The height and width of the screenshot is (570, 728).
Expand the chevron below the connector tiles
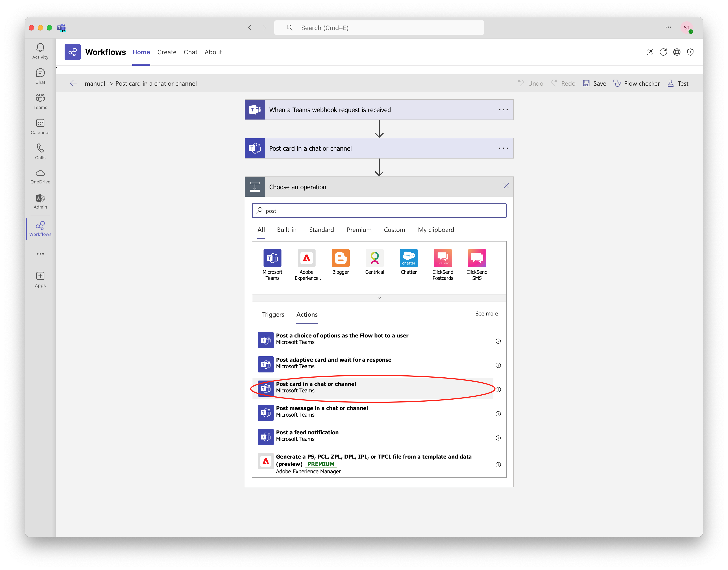pyautogui.click(x=379, y=297)
